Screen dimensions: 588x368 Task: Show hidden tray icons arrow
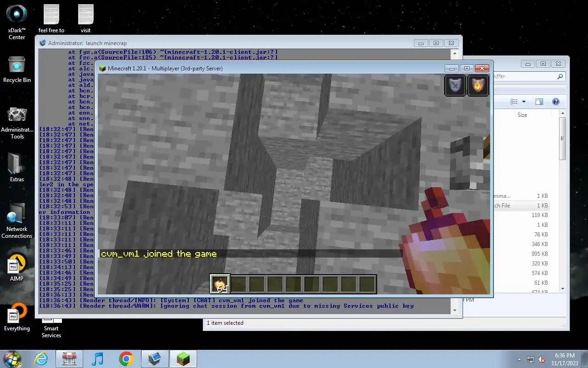pos(520,359)
